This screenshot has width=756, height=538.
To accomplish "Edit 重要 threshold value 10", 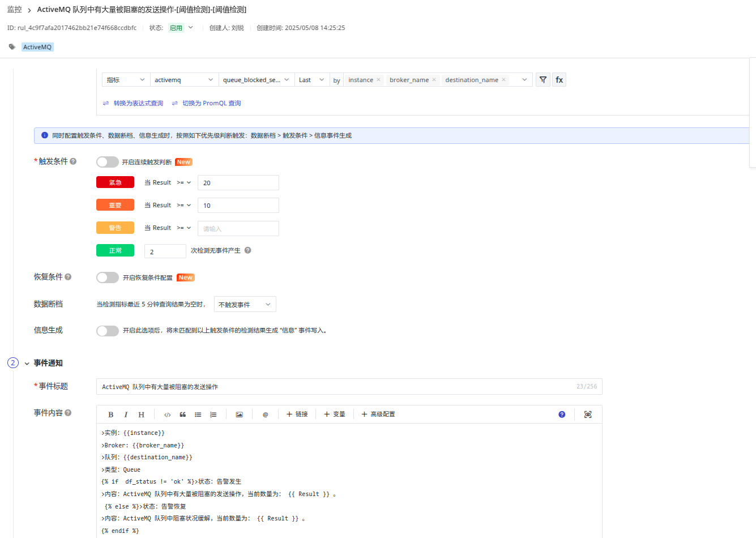I will click(238, 205).
